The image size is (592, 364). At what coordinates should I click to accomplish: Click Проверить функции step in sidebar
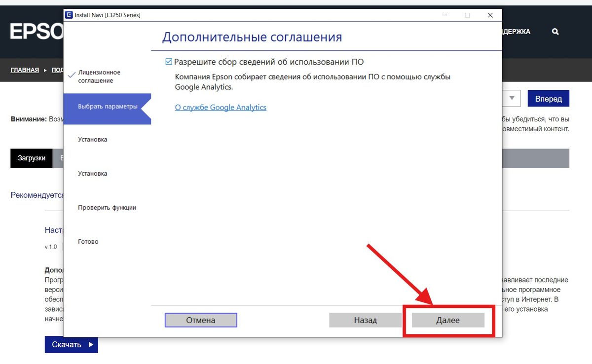pos(107,208)
